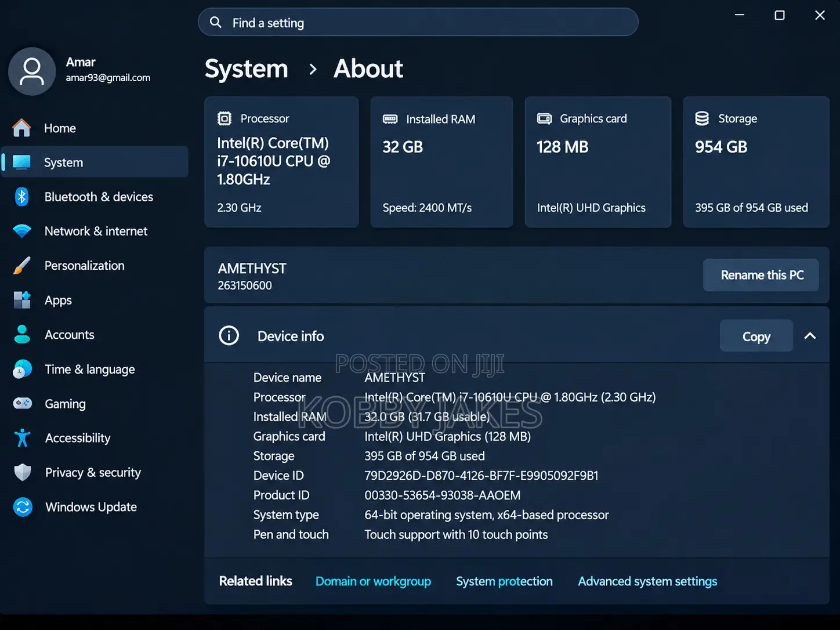Open the Domain or workgroup link
The width and height of the screenshot is (840, 630).
point(373,581)
